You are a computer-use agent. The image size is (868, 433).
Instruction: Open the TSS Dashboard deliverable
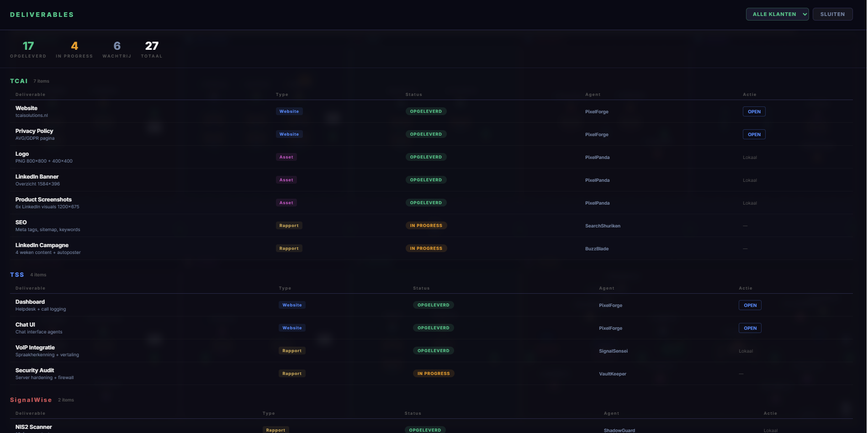click(750, 305)
